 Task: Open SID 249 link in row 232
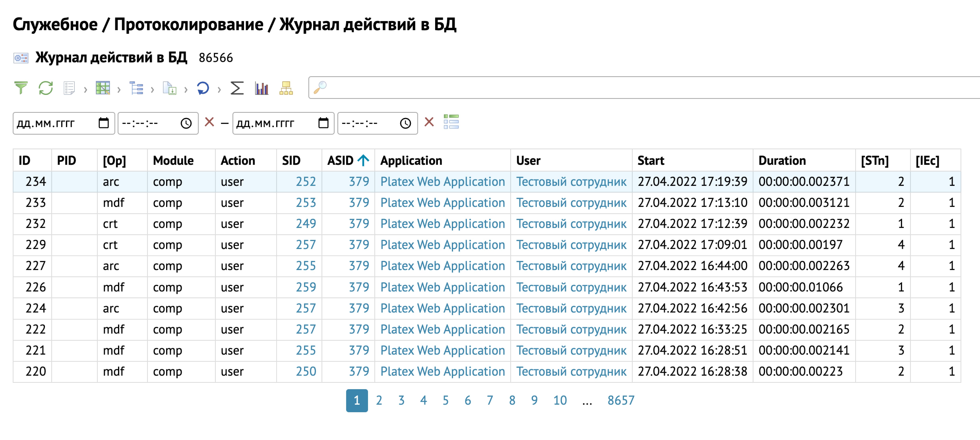click(306, 224)
